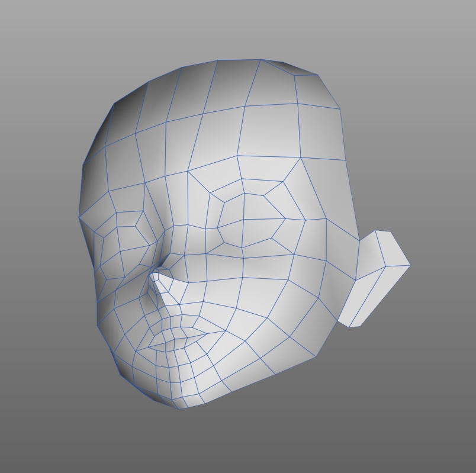Select the central eye socket polygon
Screen dimensions: 476x473
pyautogui.click(x=252, y=219)
